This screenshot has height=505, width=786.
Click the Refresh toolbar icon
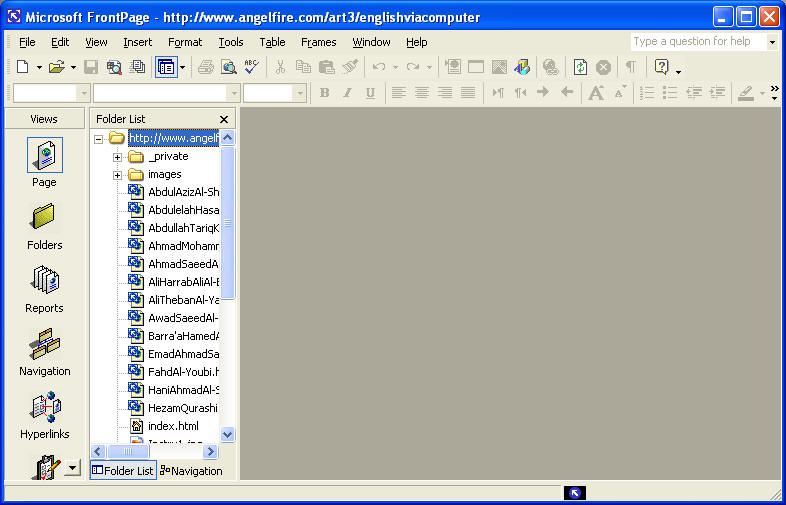(580, 67)
